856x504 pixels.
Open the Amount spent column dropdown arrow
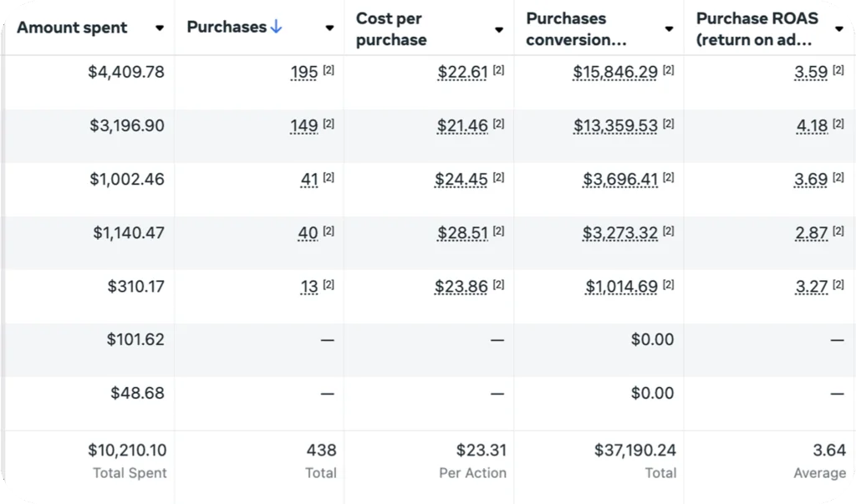pyautogui.click(x=160, y=28)
